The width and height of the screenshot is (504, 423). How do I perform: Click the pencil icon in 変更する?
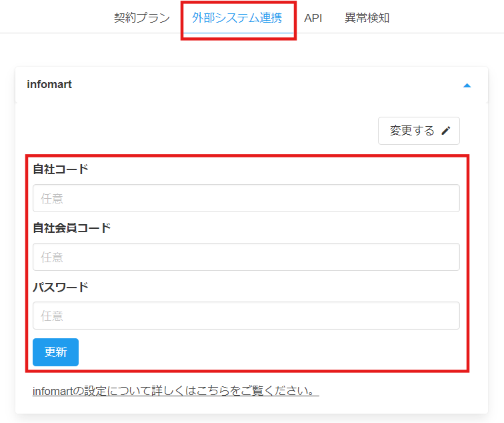coord(446,131)
